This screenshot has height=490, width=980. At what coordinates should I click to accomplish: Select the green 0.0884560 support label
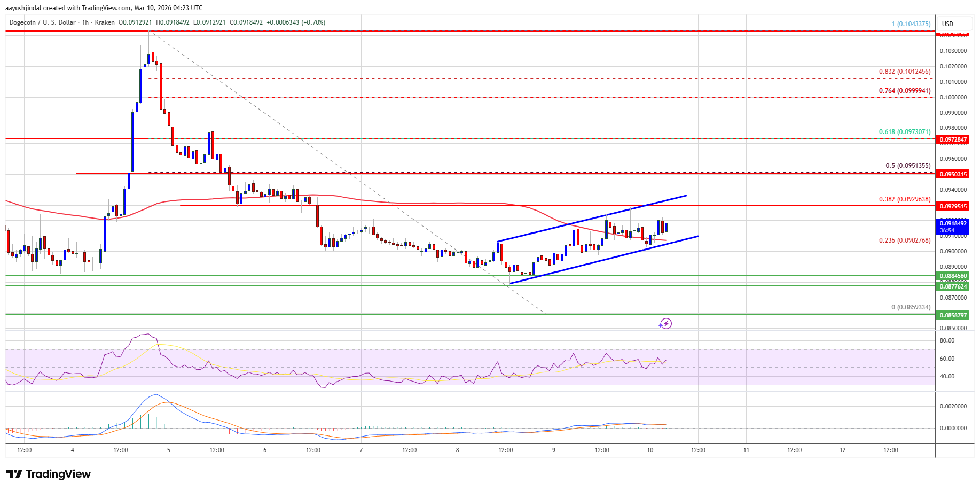click(953, 276)
